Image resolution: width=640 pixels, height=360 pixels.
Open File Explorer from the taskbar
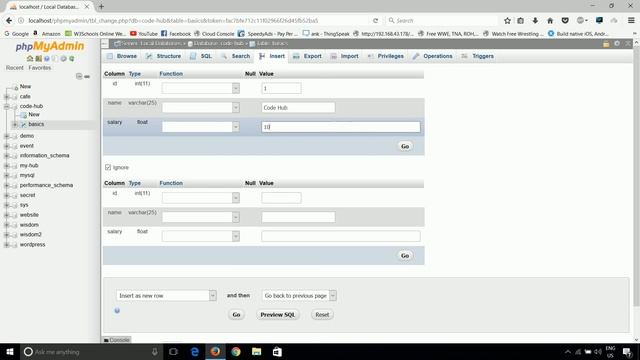click(x=256, y=351)
